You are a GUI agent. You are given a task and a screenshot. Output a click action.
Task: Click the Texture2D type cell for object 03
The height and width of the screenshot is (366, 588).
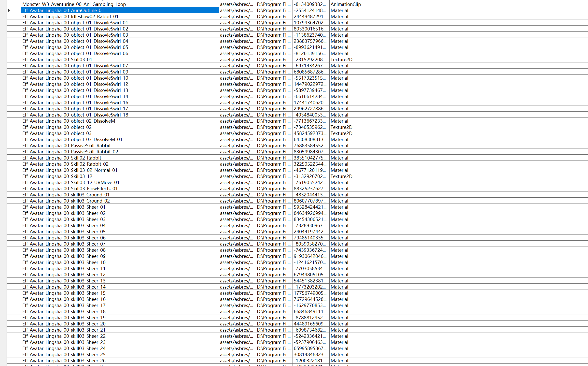pyautogui.click(x=341, y=133)
